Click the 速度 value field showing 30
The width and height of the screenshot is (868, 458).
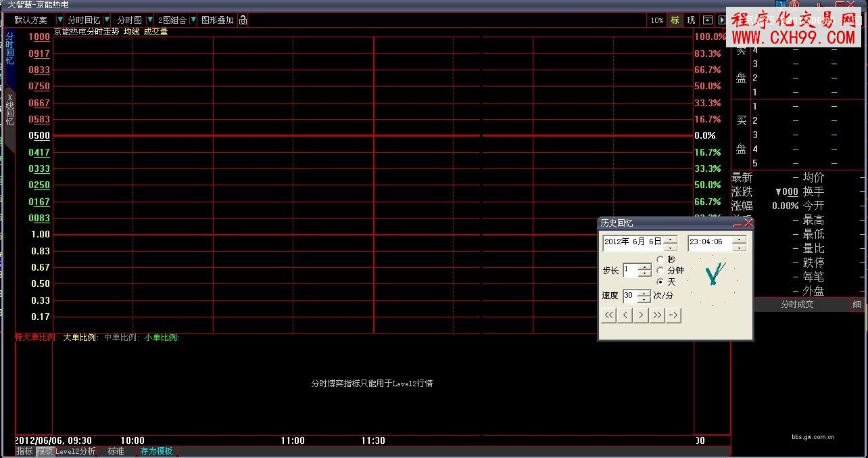[629, 296]
